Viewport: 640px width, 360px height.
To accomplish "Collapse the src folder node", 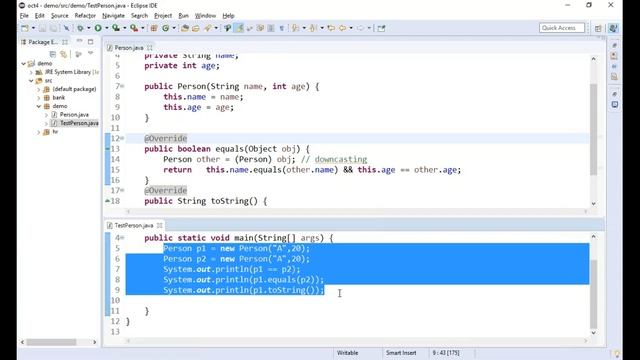I will coord(31,81).
